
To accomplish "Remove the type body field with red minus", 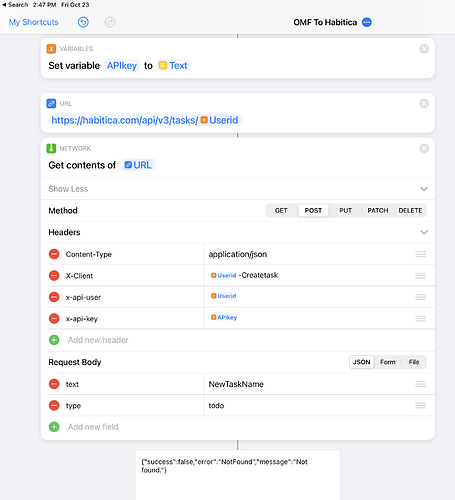I will [54, 405].
